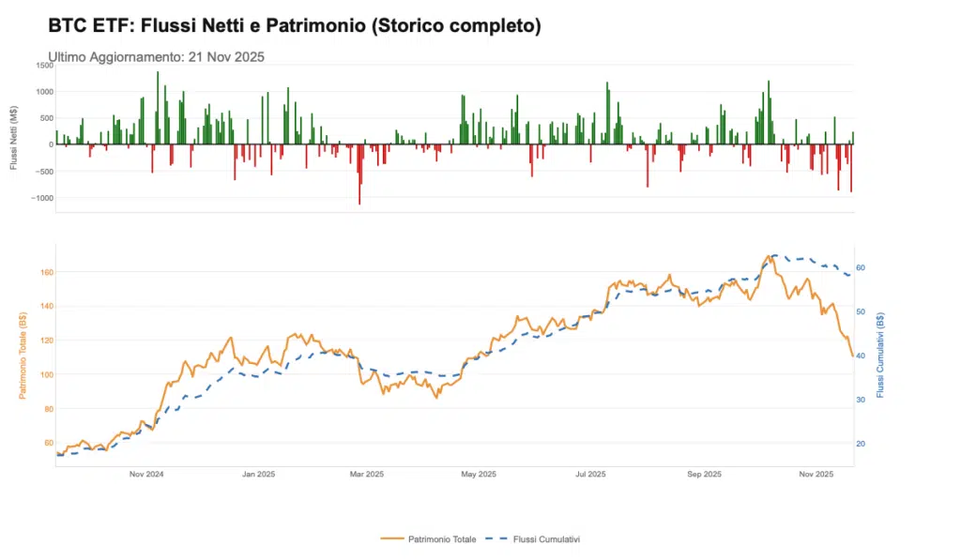Click orange line swatch in legend
The height and width of the screenshot is (560, 961).
392,539
